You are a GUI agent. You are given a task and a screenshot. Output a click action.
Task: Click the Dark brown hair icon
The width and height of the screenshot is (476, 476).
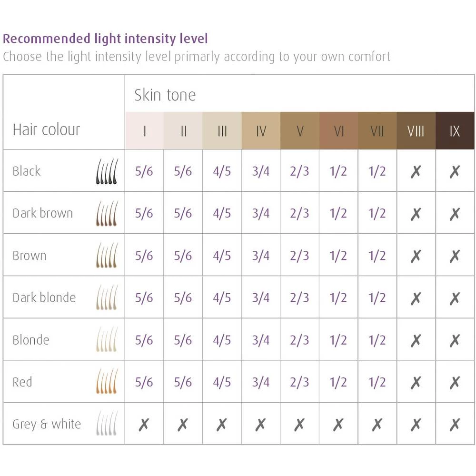pyautogui.click(x=107, y=213)
